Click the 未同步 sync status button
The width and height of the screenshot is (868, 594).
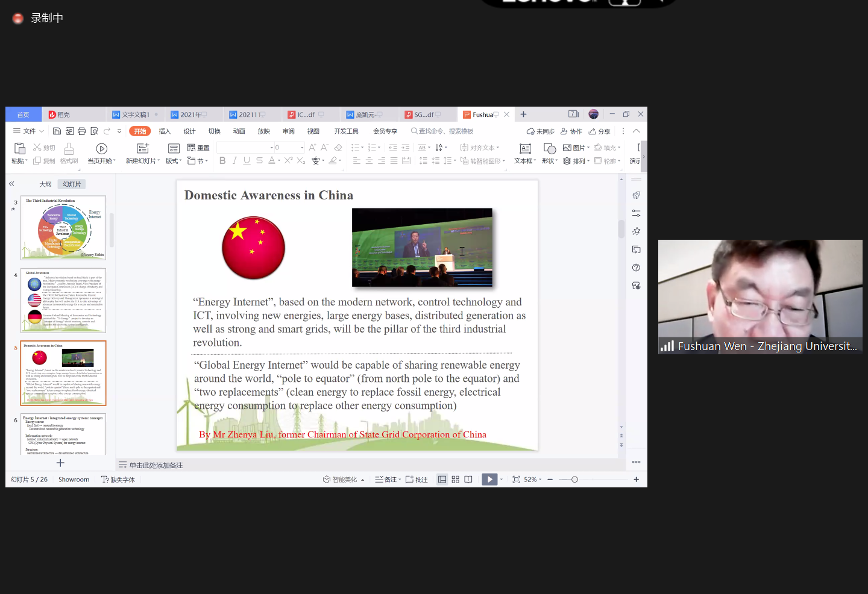click(541, 131)
